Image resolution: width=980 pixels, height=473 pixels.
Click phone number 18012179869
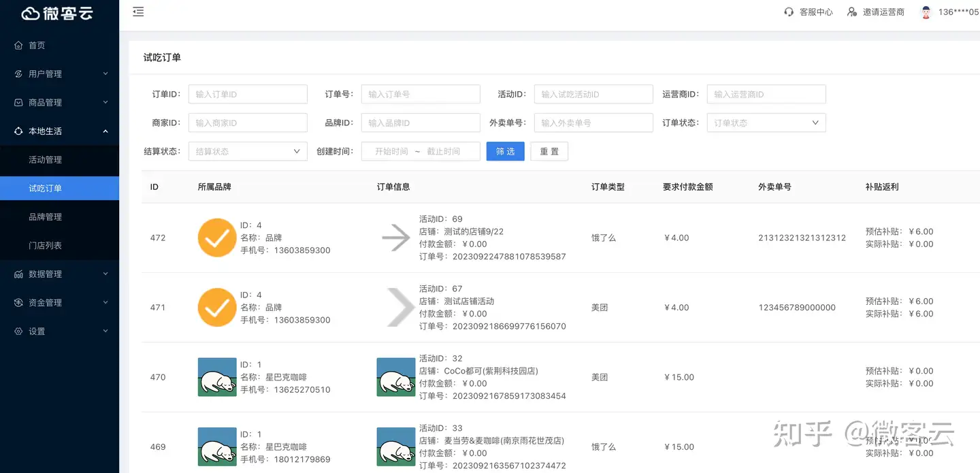pyautogui.click(x=302, y=459)
